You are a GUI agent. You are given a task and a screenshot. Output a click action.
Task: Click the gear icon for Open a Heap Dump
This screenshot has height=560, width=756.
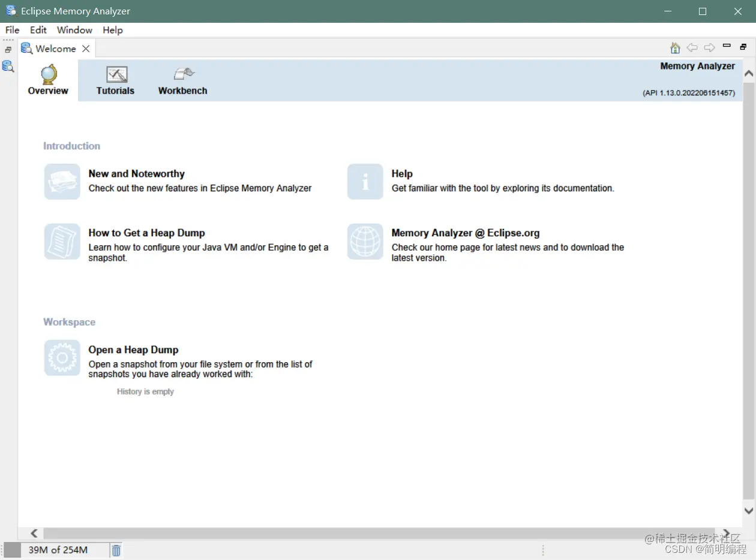[x=62, y=358]
